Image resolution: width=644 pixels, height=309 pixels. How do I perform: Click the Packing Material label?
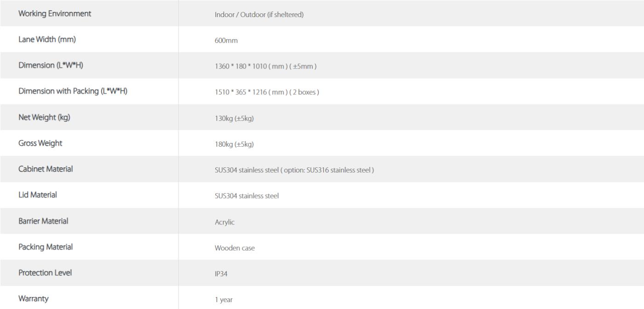pyautogui.click(x=46, y=247)
